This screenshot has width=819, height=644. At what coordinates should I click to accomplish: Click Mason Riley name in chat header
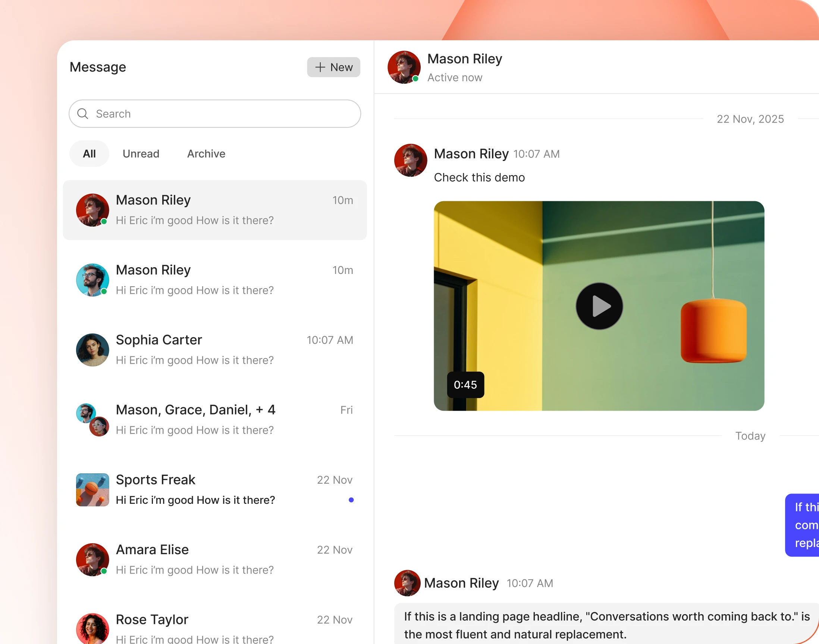[x=464, y=59]
